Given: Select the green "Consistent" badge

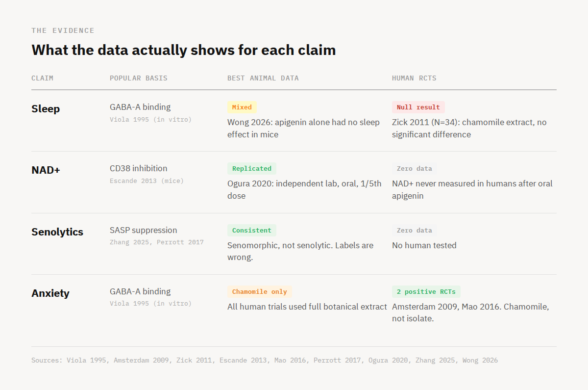Looking at the screenshot, I should click(x=251, y=231).
